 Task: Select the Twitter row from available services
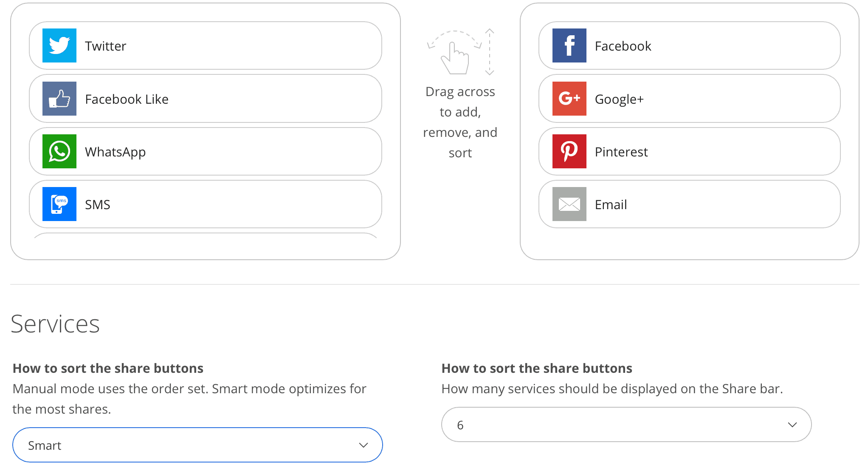(x=204, y=45)
